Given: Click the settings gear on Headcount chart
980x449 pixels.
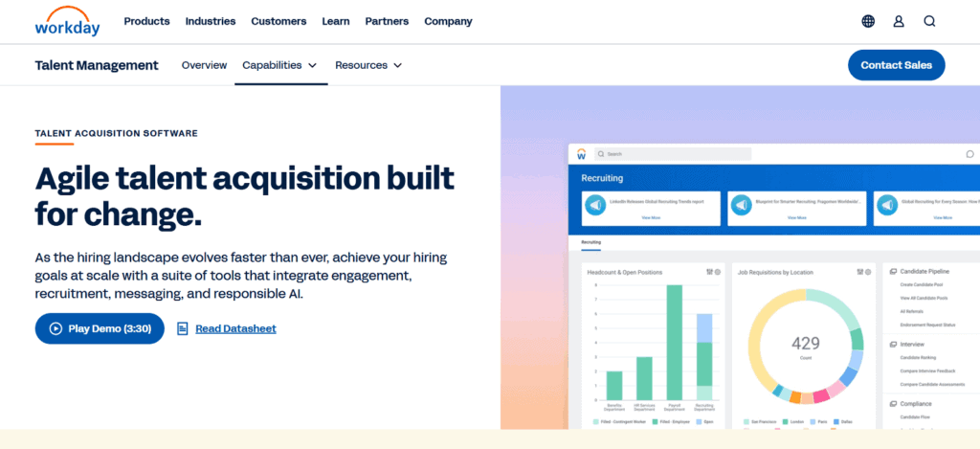Looking at the screenshot, I should (x=718, y=272).
